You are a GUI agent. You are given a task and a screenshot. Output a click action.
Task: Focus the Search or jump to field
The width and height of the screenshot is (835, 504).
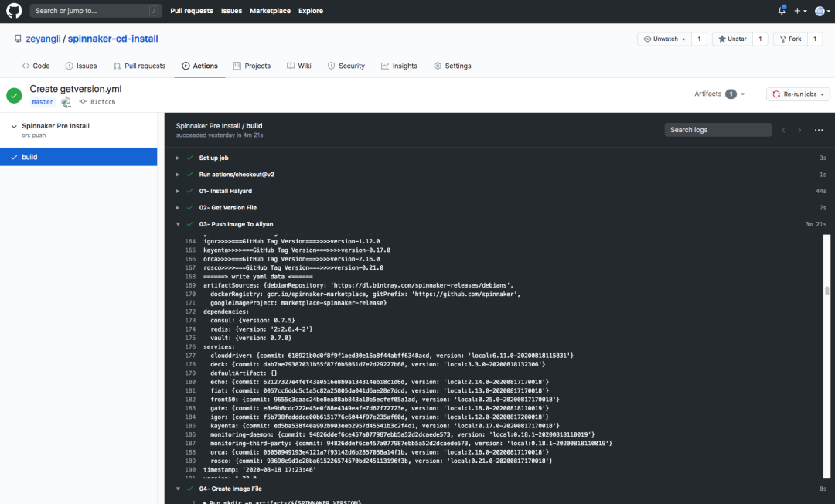tap(96, 11)
